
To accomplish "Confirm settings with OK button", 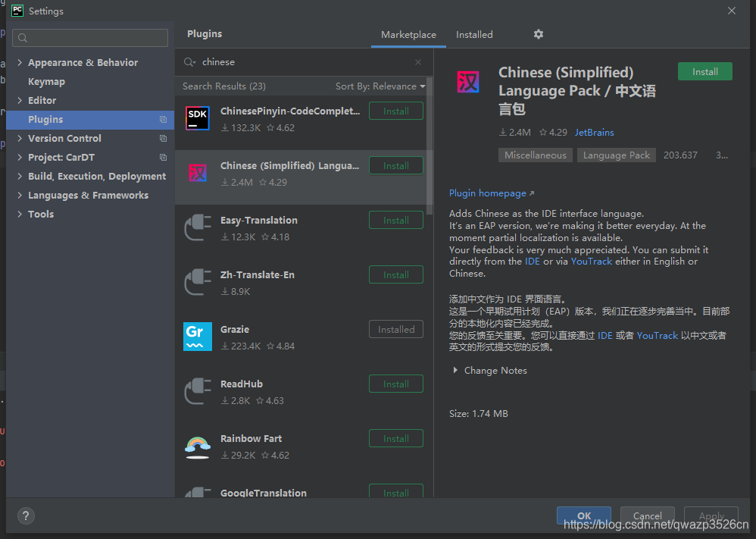I will click(x=584, y=515).
